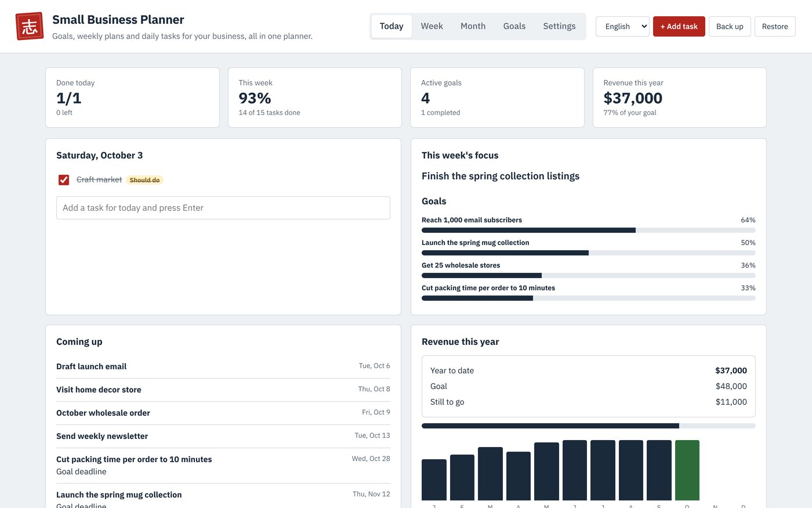Image resolution: width=812 pixels, height=508 pixels.
Task: Open the English language dropdown
Action: coord(622,26)
